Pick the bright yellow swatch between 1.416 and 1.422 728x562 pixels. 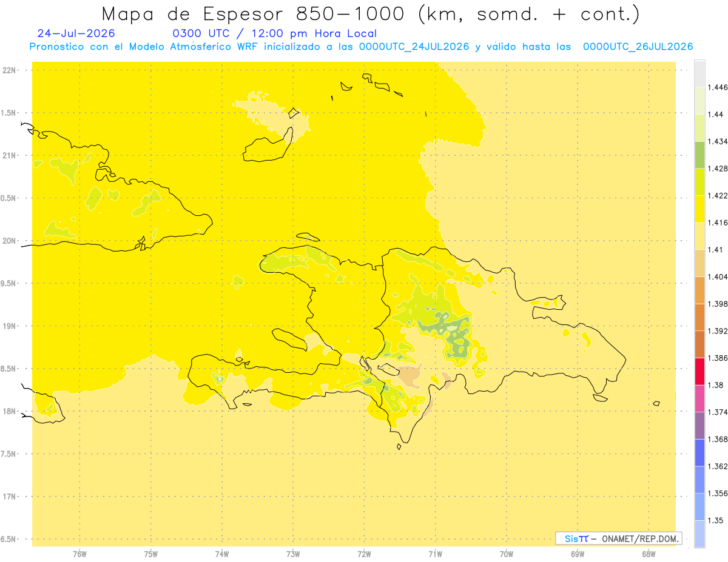[699, 209]
